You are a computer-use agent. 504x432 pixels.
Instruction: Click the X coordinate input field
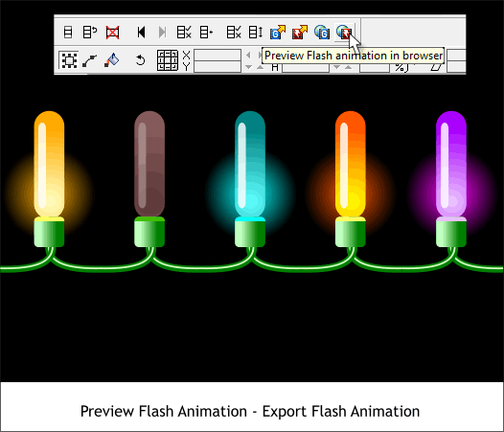coord(218,55)
